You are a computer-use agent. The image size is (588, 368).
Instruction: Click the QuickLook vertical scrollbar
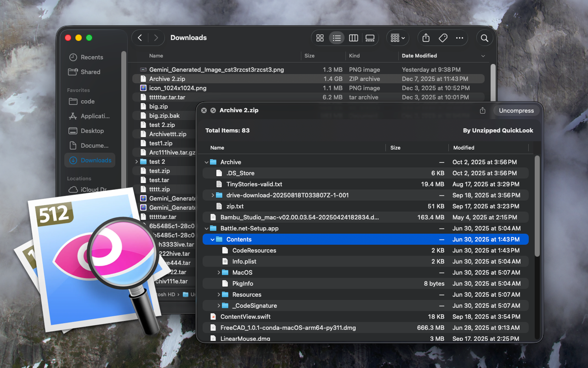click(537, 207)
